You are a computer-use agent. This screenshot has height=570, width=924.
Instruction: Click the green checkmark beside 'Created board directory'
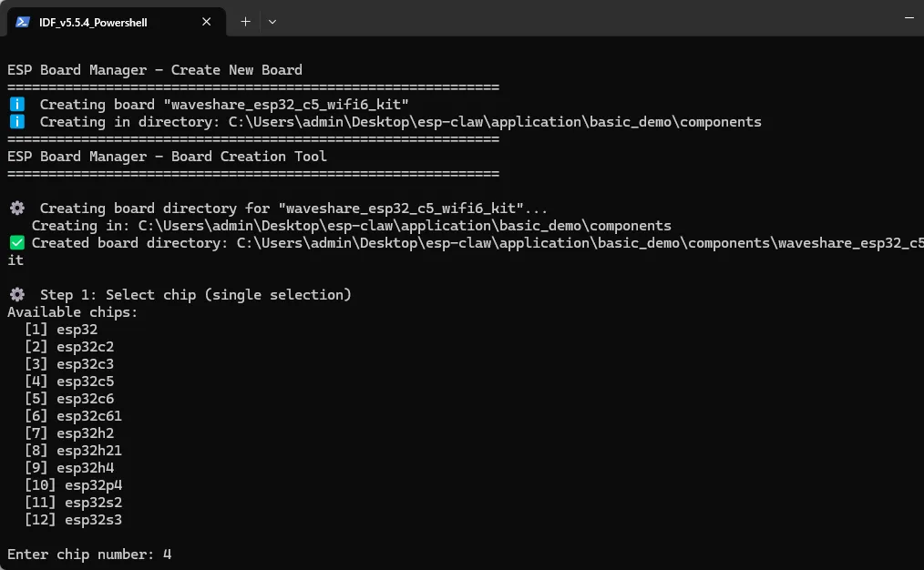click(x=17, y=243)
